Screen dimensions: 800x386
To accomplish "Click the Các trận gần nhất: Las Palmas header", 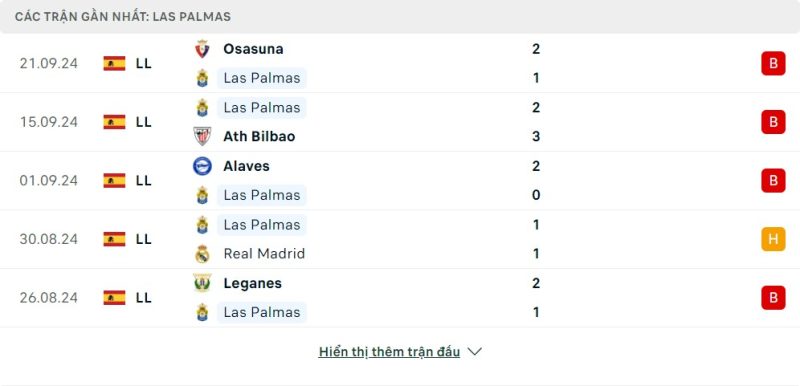I will tap(123, 17).
